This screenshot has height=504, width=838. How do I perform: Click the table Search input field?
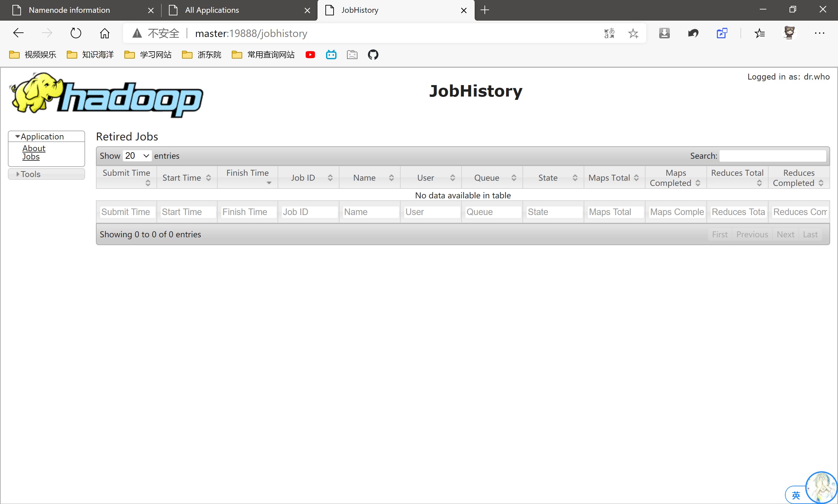coord(773,156)
